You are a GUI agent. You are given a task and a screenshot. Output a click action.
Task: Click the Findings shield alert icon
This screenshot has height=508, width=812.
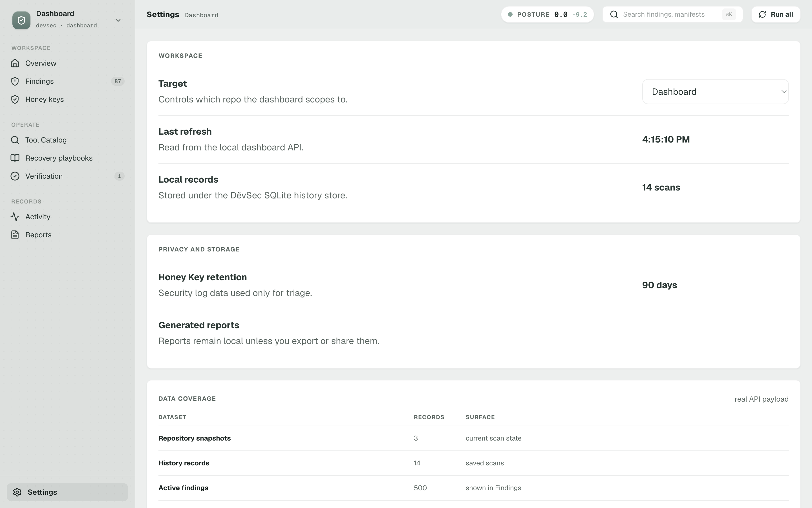point(15,81)
